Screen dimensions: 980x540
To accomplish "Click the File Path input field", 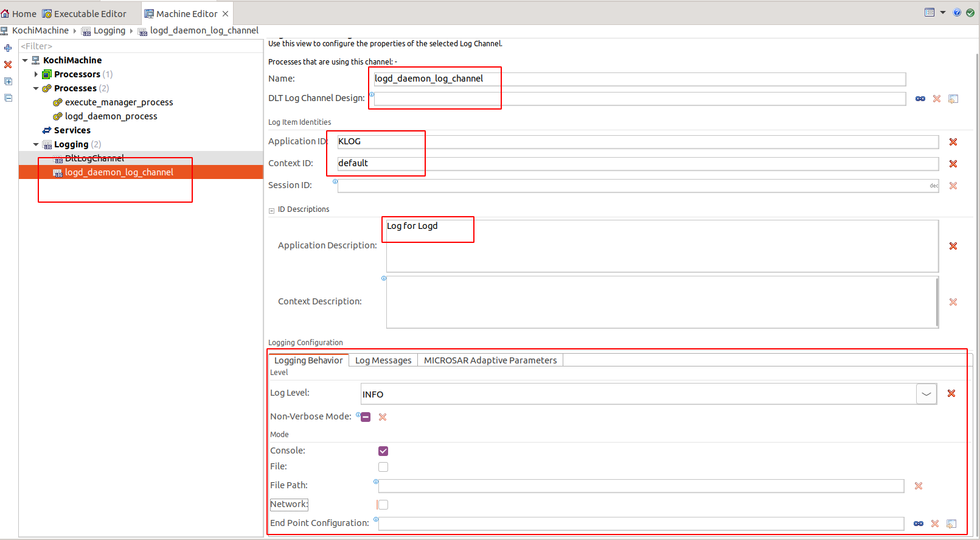I will pyautogui.click(x=641, y=486).
